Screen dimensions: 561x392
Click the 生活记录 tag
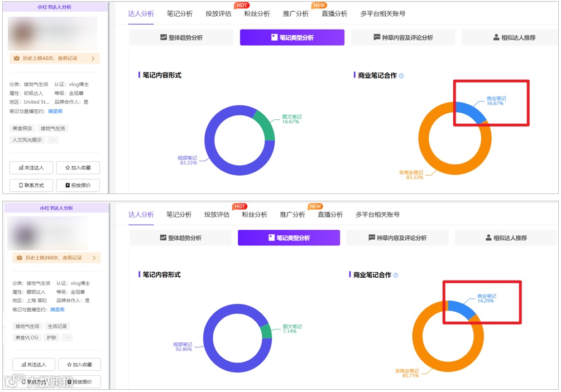coord(57,326)
